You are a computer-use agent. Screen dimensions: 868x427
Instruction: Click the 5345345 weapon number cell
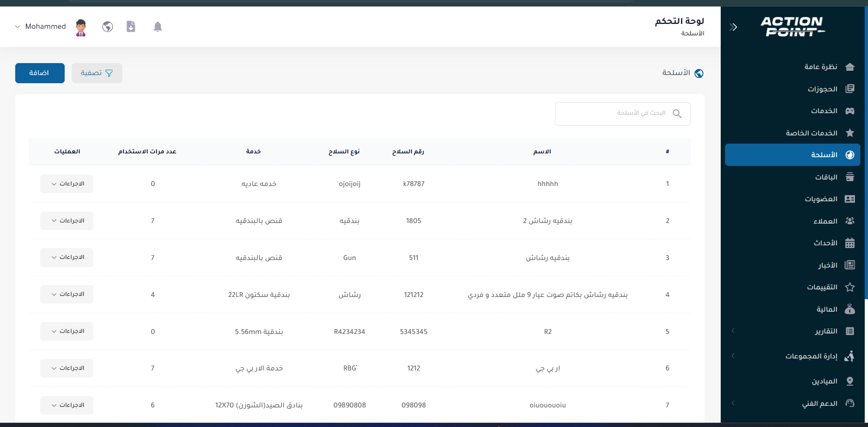point(414,332)
